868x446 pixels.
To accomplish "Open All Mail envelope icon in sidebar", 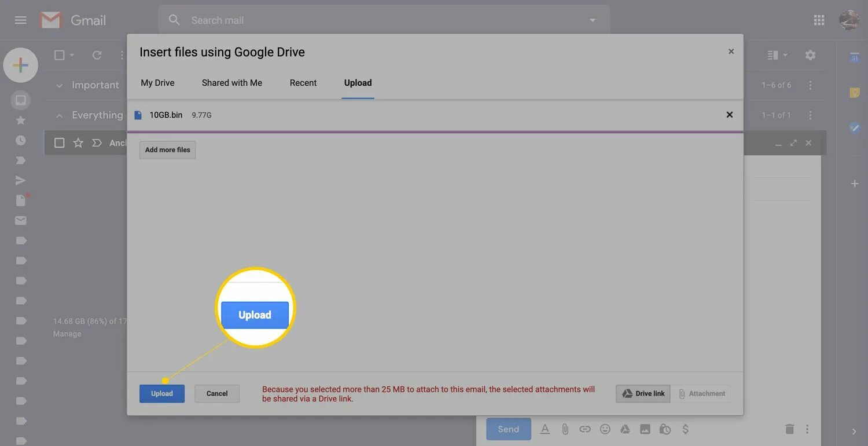I will click(21, 220).
